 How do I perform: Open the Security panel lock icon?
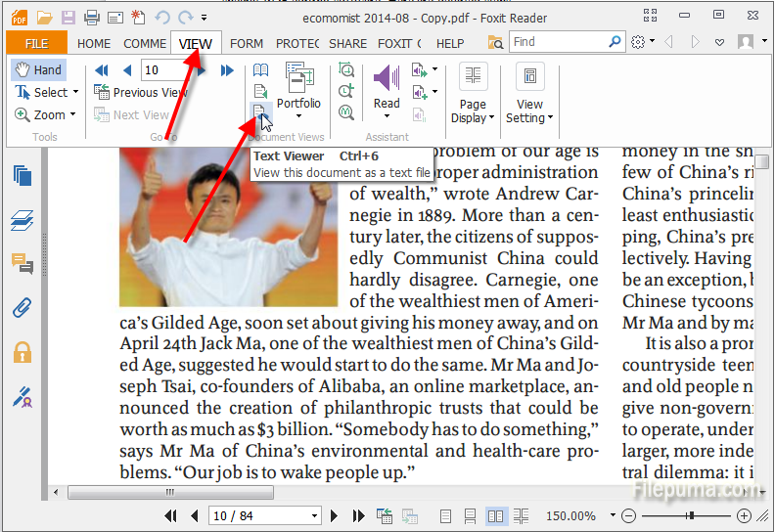coord(22,352)
